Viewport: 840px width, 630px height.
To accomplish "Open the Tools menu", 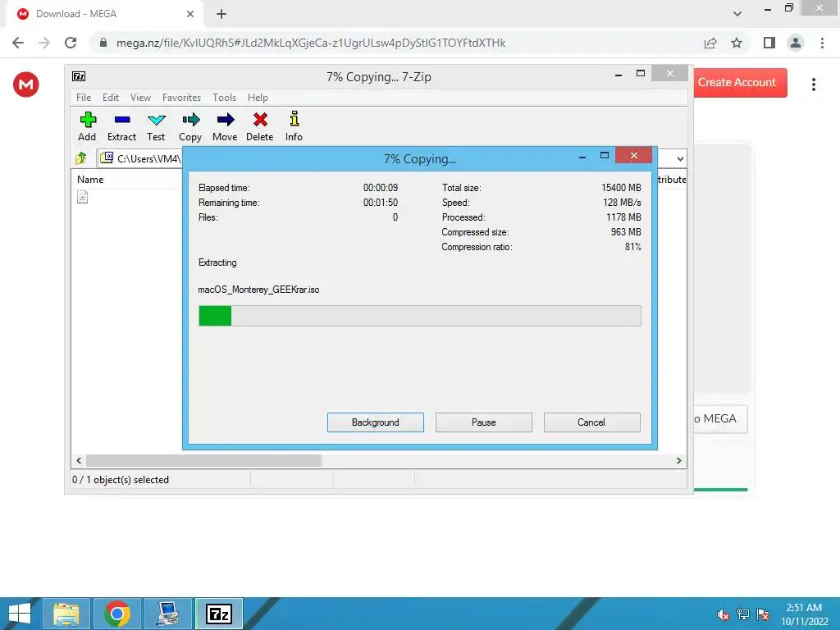I will coord(224,98).
